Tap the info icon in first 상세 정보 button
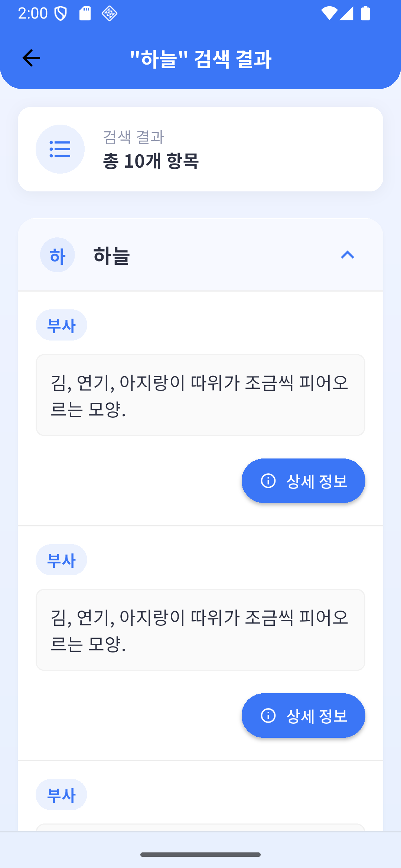Image resolution: width=401 pixels, height=868 pixels. click(x=268, y=481)
